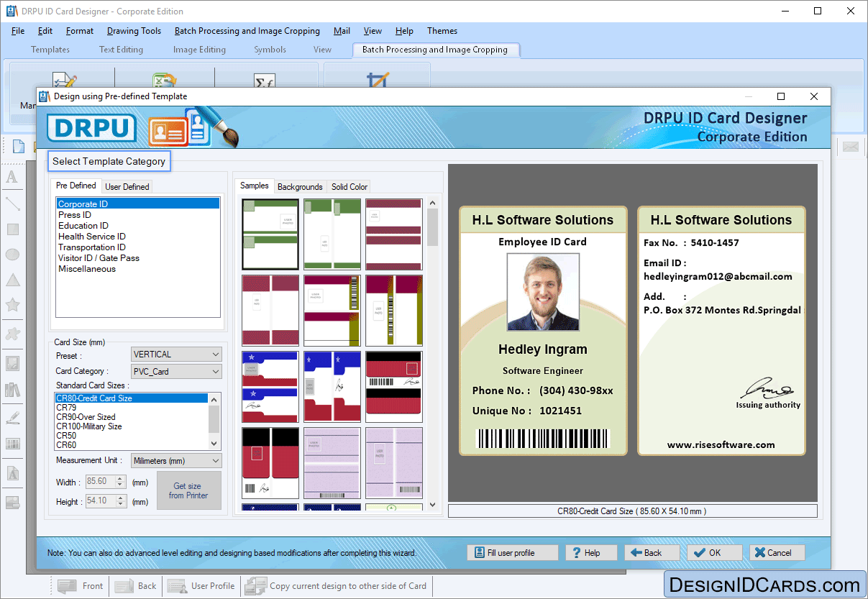
Task: Select the Rectangle shape tool
Action: 12,229
